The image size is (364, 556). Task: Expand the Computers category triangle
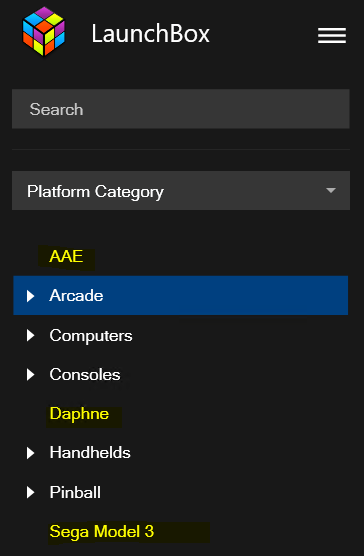(x=31, y=335)
